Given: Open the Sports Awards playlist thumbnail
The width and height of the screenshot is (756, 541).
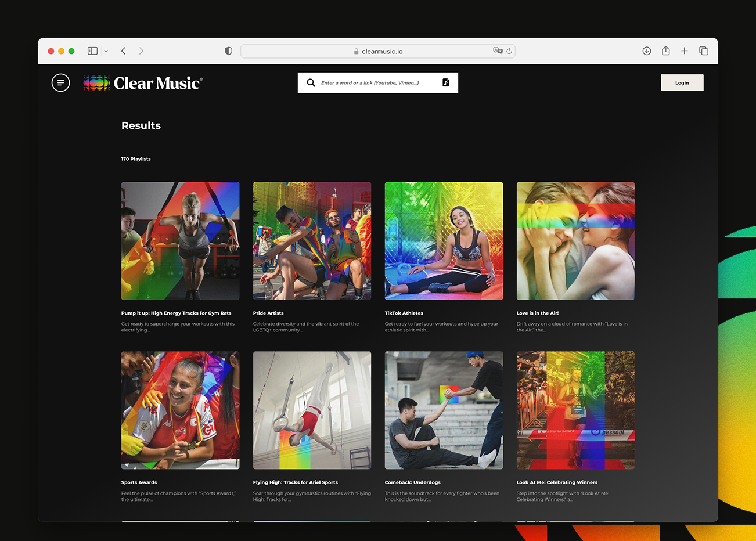Looking at the screenshot, I should coord(181,410).
